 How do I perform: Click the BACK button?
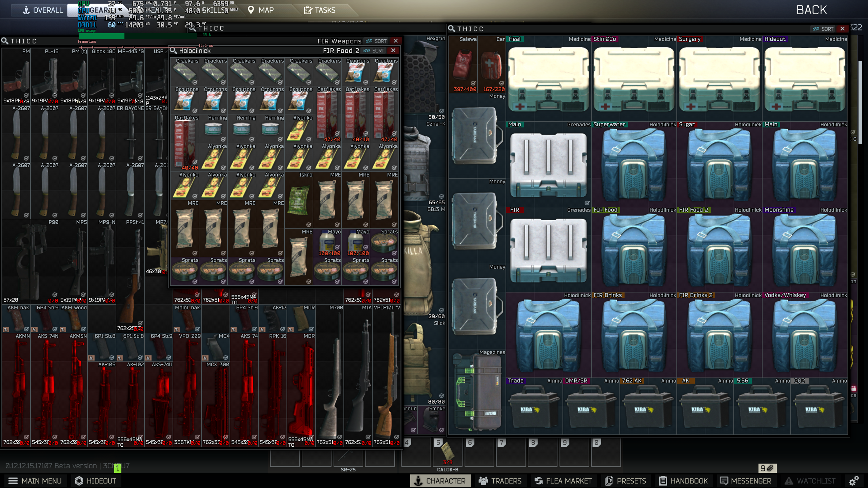pos(812,10)
